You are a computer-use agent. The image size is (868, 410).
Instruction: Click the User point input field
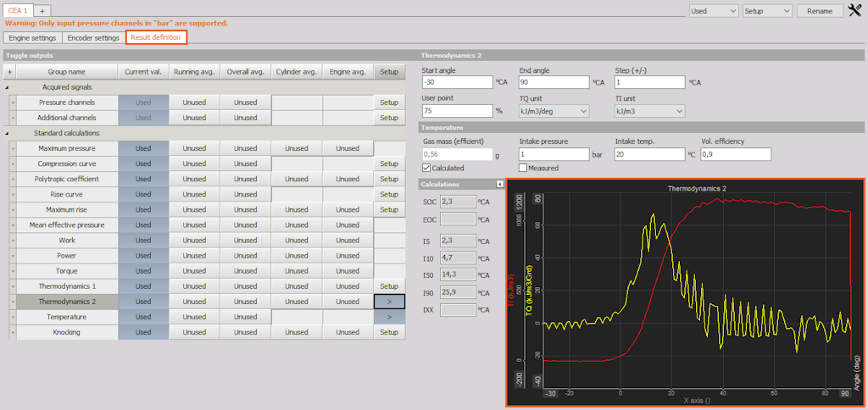tap(457, 111)
